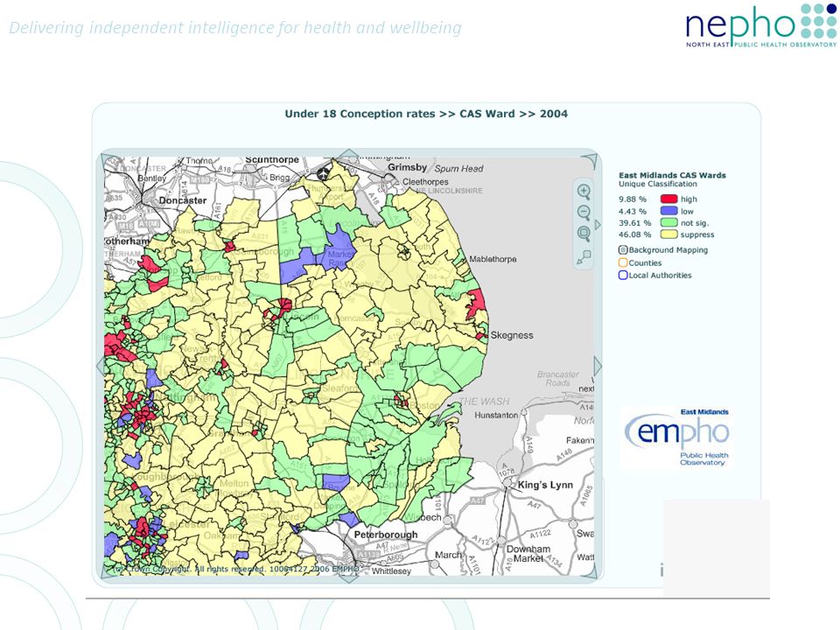Image resolution: width=840 pixels, height=630 pixels.
Task: Click the 'Scunthorpe' map label
Action: coord(272,160)
